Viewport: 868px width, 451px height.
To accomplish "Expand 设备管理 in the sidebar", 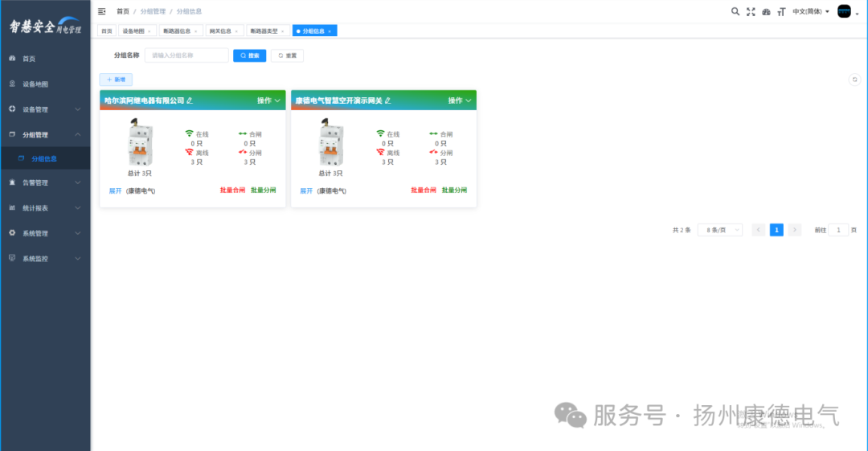I will 45,109.
